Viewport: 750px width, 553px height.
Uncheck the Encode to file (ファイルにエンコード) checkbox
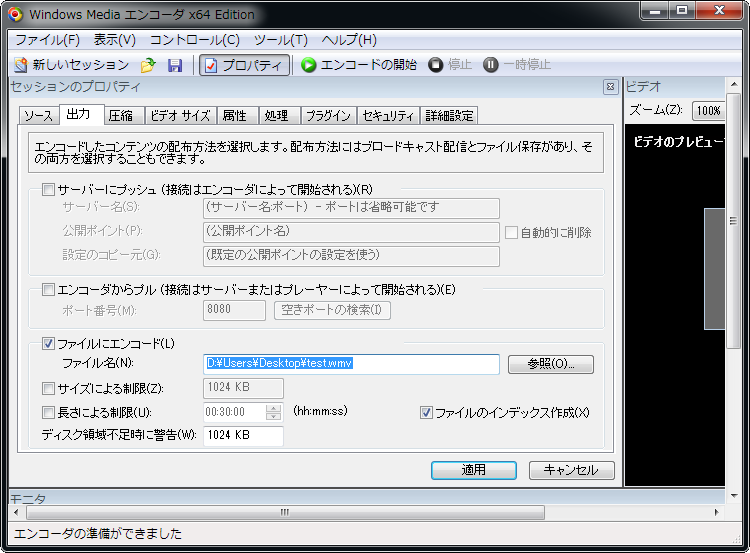click(48, 344)
